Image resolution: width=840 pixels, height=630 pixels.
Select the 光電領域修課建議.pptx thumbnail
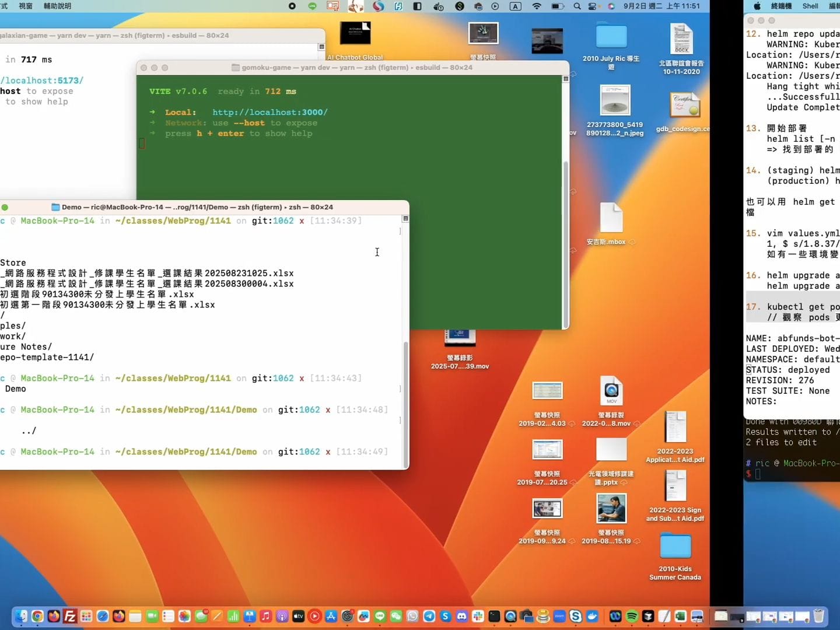tap(611, 450)
